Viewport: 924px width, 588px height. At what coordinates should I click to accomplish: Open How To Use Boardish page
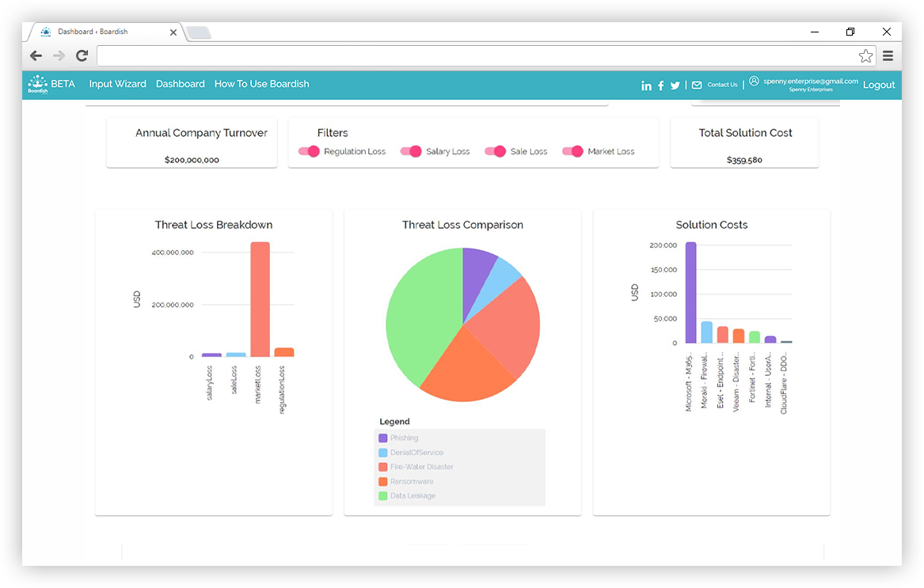coord(261,84)
